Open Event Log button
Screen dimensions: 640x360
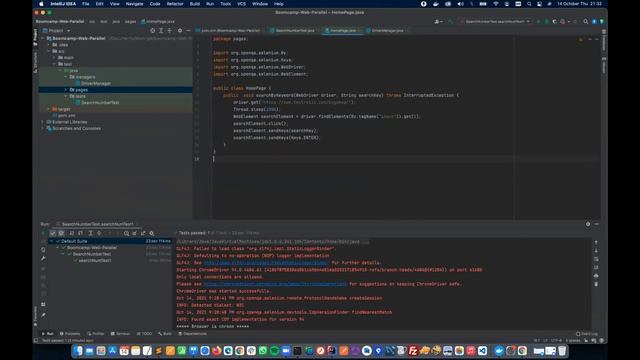click(587, 334)
